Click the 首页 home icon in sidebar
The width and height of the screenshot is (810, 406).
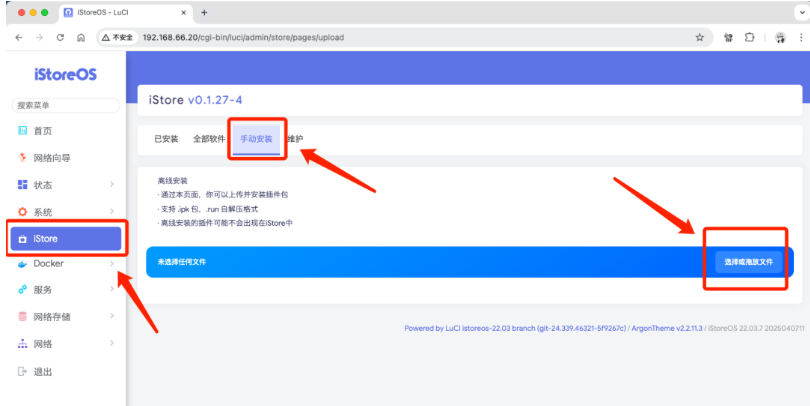tap(23, 131)
